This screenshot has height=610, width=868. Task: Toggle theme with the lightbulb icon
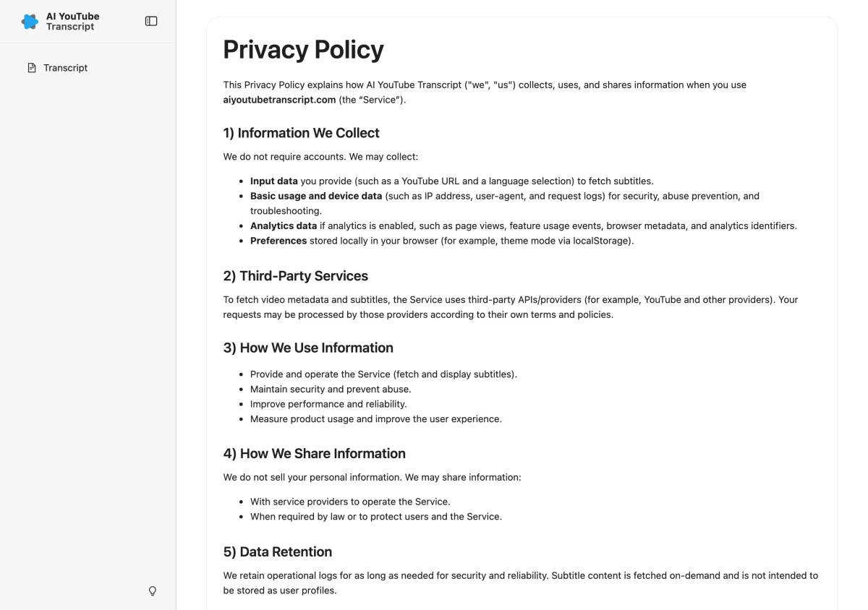[153, 591]
